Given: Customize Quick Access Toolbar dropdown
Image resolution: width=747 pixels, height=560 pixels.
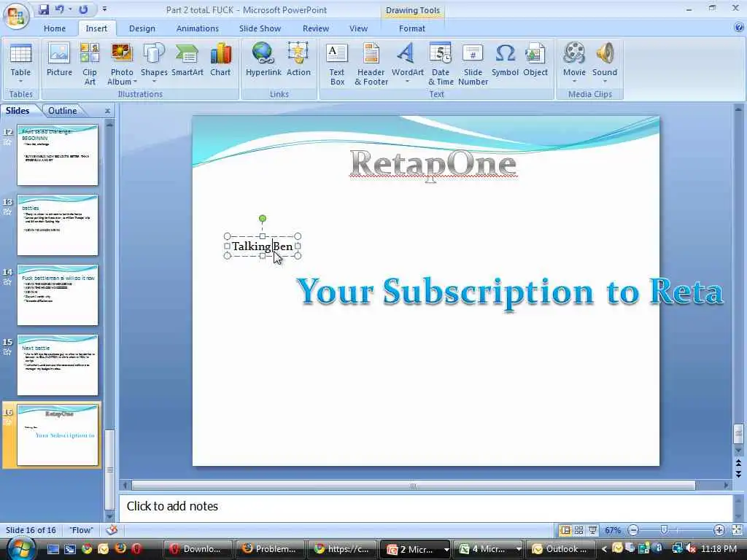Looking at the screenshot, I should 104,9.
